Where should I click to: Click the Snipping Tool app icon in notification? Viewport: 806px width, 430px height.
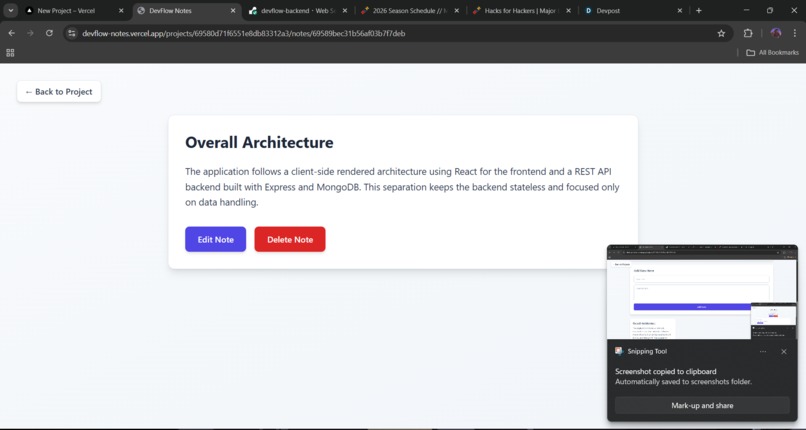(619, 351)
